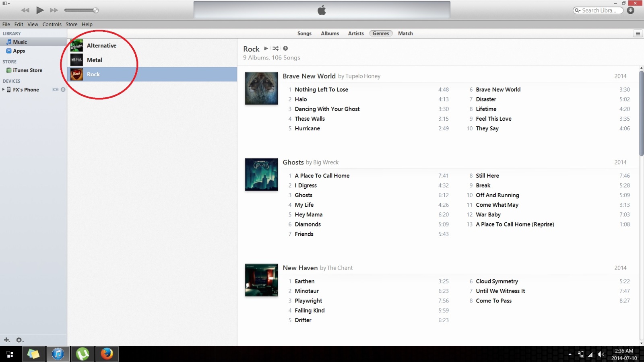Eject FX's Phone with the eject icon

pos(63,89)
